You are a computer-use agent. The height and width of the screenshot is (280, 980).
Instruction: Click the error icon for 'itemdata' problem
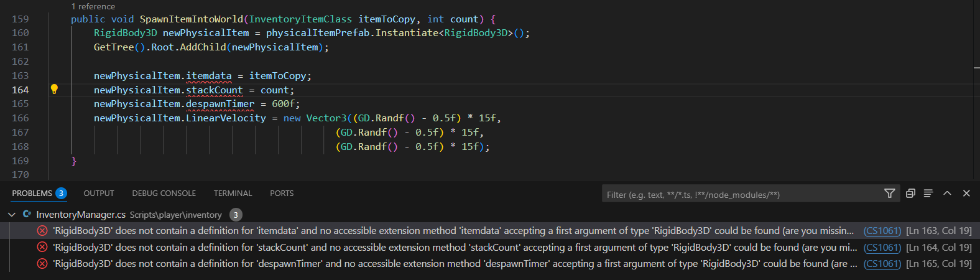[42, 231]
